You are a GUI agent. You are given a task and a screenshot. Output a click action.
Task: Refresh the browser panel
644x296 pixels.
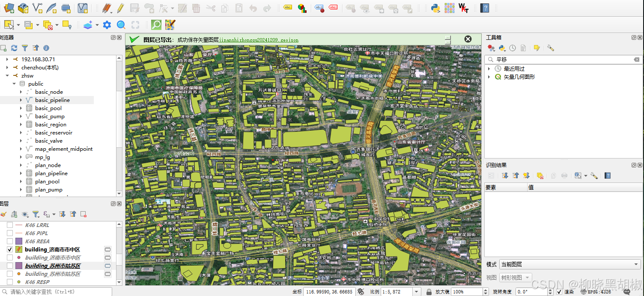14,48
